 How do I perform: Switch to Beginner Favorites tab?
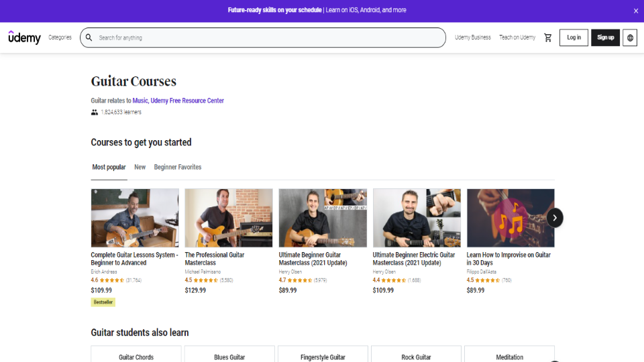[x=178, y=168]
